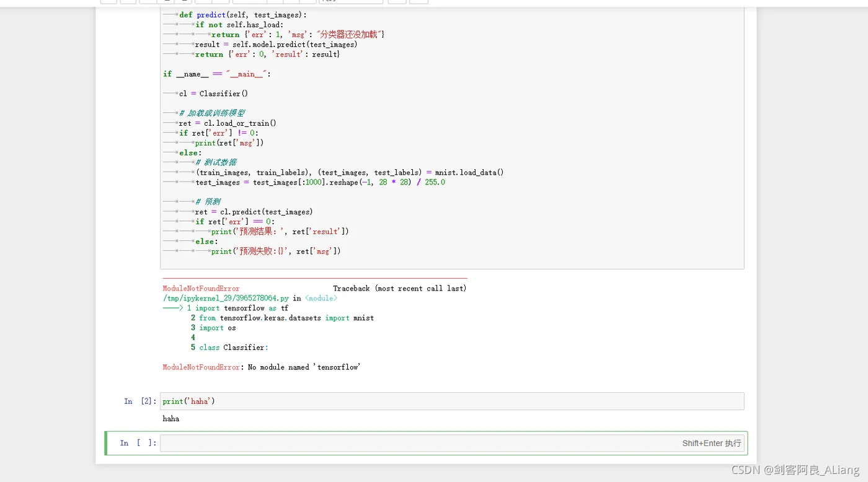Click the Shift+Enter 执行 hint text
This screenshot has width=868, height=482.
click(712, 444)
